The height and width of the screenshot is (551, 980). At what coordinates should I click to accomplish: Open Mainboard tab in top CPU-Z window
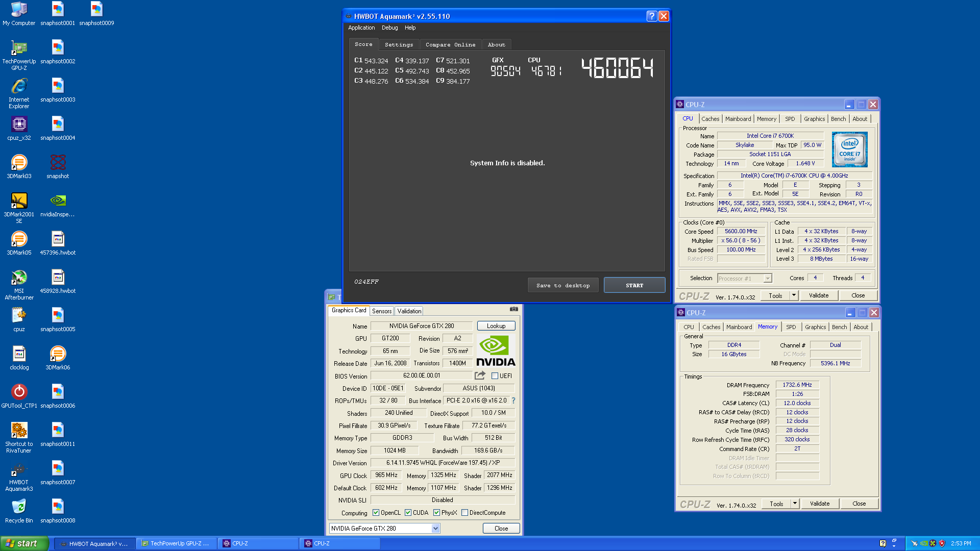pos(738,119)
